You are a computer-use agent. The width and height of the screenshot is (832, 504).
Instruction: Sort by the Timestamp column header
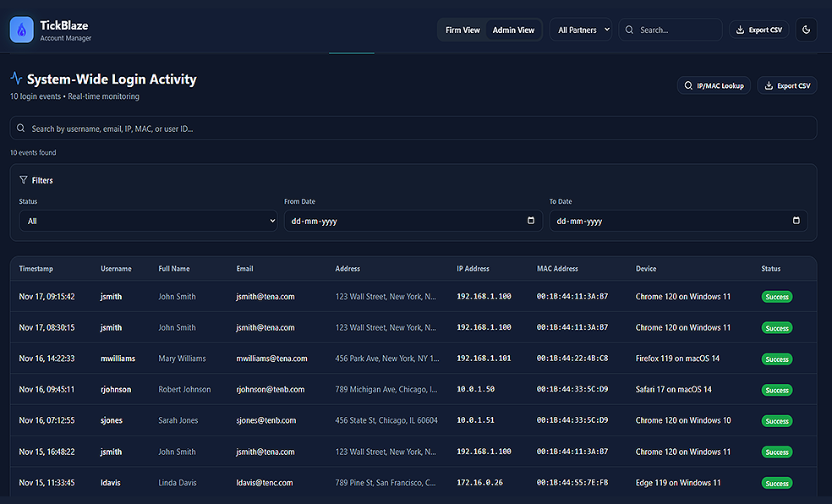(x=36, y=269)
